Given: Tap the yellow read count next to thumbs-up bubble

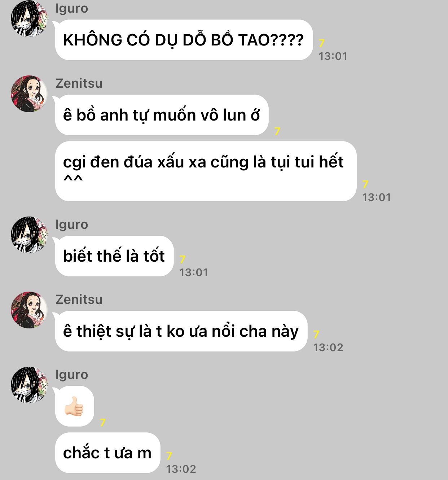Looking at the screenshot, I should pyautogui.click(x=103, y=423).
